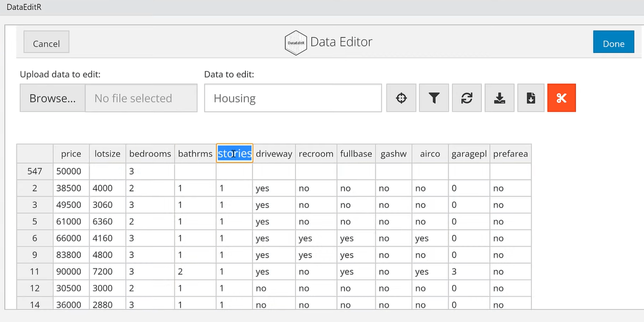Select row header 12
The image size is (644, 322).
pos(35,288)
